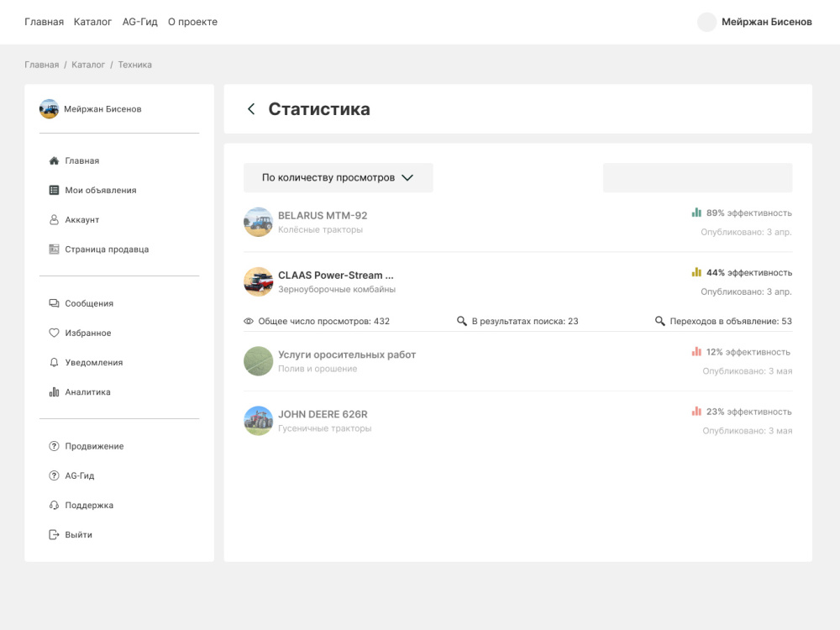Click Мейржан Бисенов name in the header
Screen dimensions: 840x630
click(767, 22)
